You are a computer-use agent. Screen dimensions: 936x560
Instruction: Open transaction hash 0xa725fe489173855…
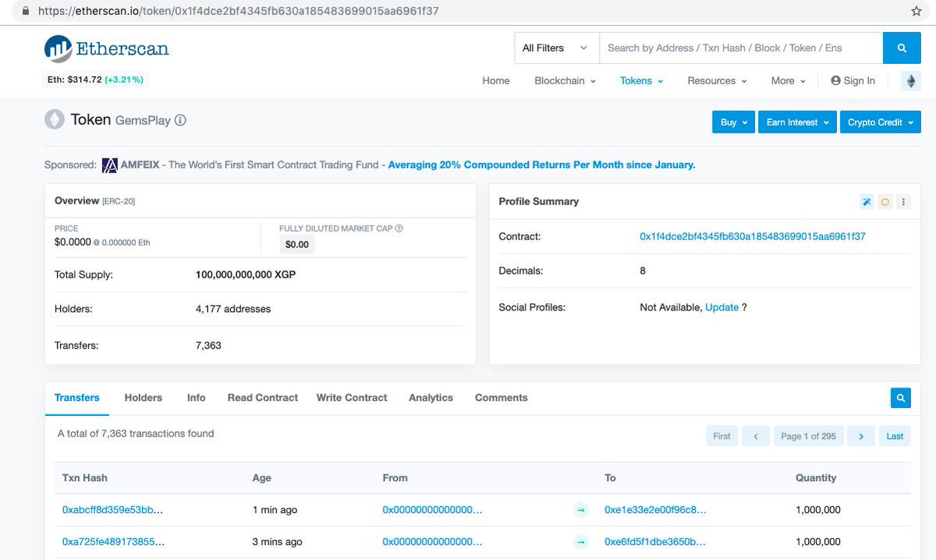tap(113, 542)
